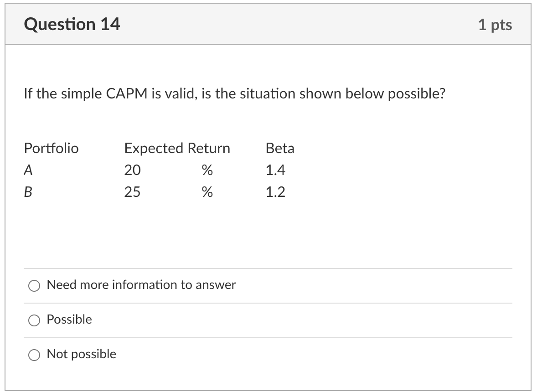Select the "Not possible" radio button
Image resolution: width=537 pixels, height=392 pixels.
(x=34, y=355)
